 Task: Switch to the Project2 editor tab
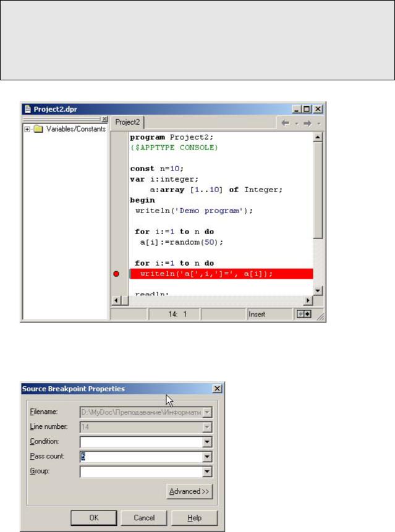pos(127,122)
